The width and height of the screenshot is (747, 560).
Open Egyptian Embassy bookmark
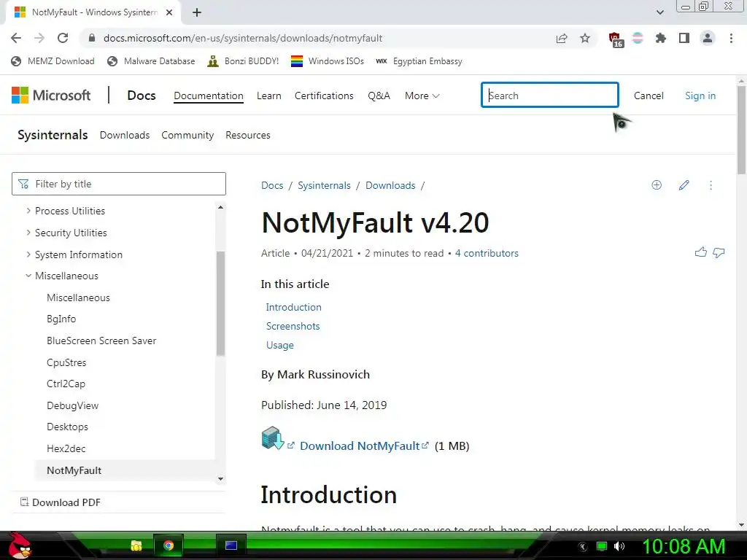tap(419, 61)
